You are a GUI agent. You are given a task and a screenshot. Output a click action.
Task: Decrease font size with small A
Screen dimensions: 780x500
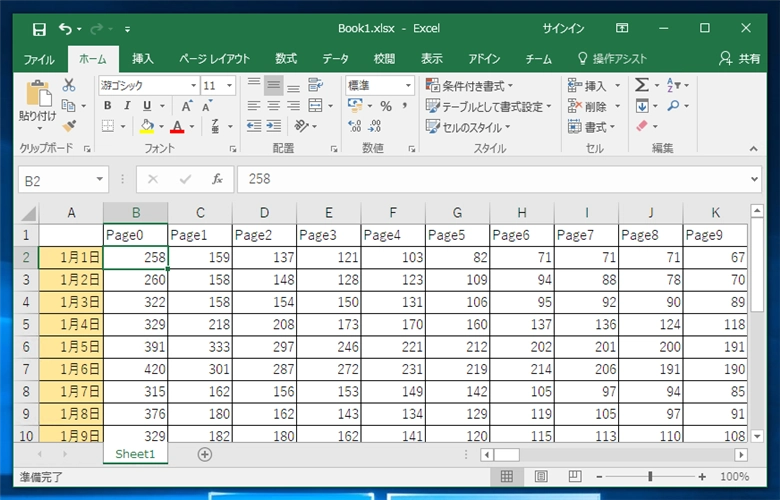(x=207, y=106)
